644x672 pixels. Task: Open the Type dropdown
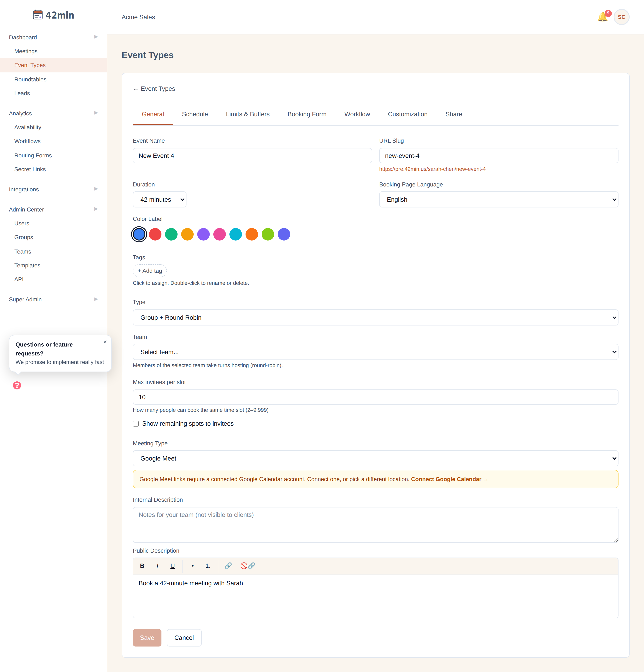tap(375, 317)
